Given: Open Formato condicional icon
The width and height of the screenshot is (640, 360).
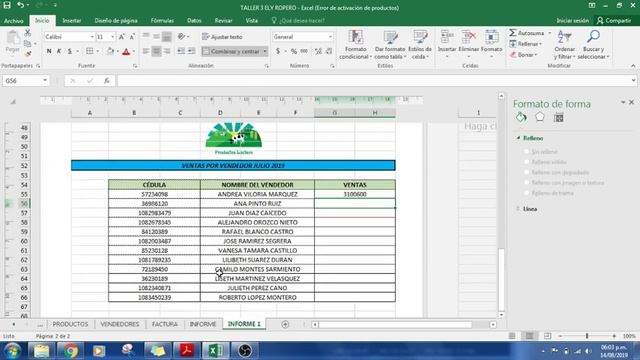Looking at the screenshot, I should 356,37.
